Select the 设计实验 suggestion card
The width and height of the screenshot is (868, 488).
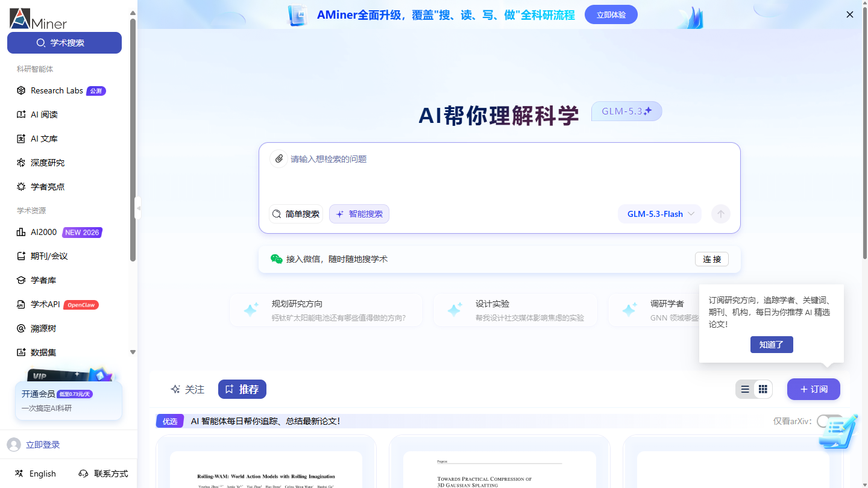515,310
